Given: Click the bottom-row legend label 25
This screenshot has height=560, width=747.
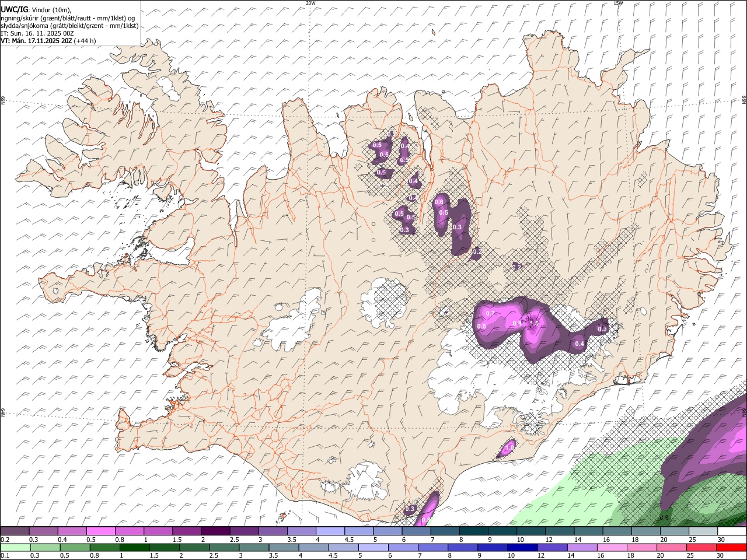Looking at the screenshot, I should pos(691,556).
